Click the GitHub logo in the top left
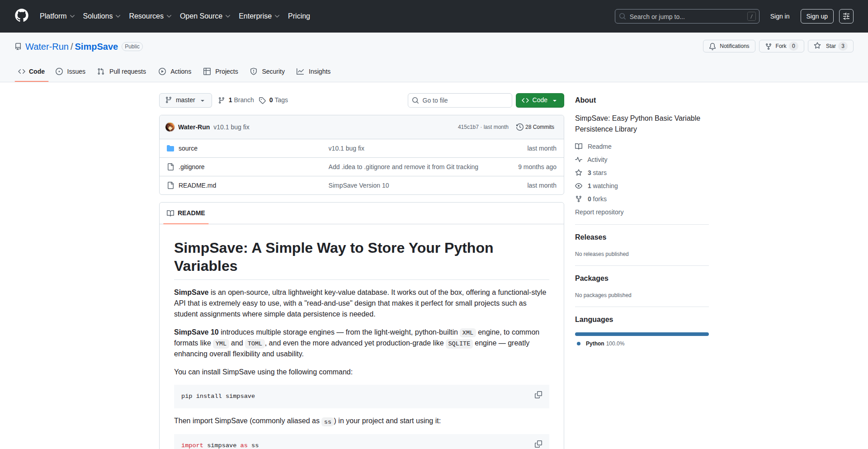Image resolution: width=868 pixels, height=449 pixels. 21,16
